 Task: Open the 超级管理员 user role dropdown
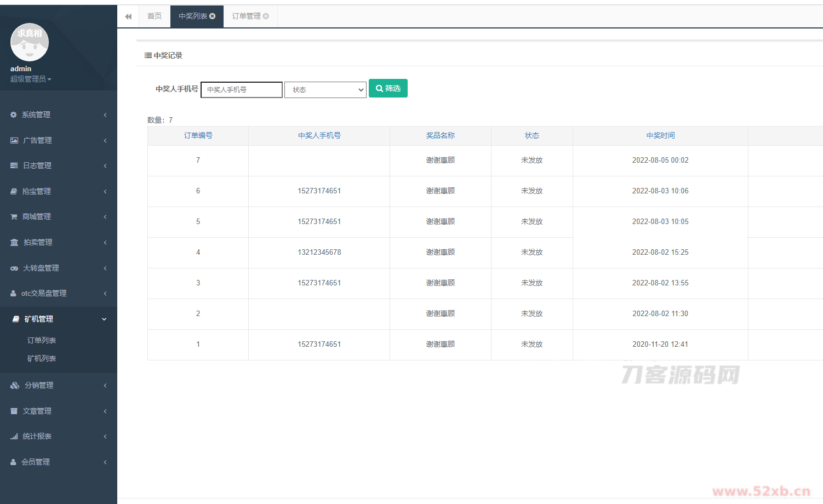click(31, 79)
